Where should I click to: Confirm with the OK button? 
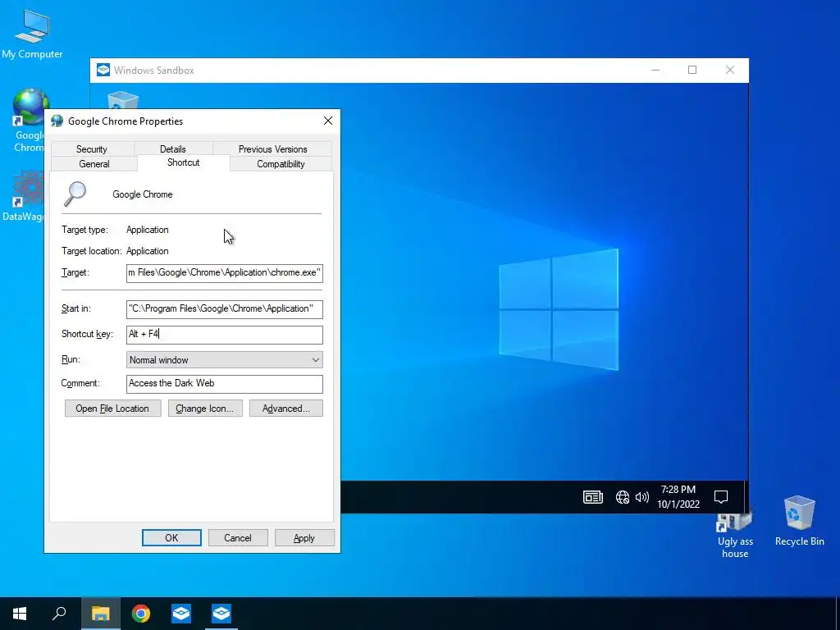tap(171, 538)
